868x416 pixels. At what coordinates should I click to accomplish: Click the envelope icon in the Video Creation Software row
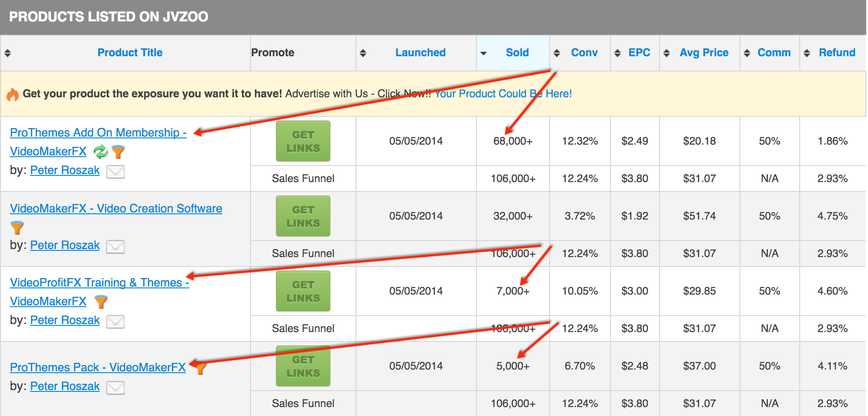[115, 246]
